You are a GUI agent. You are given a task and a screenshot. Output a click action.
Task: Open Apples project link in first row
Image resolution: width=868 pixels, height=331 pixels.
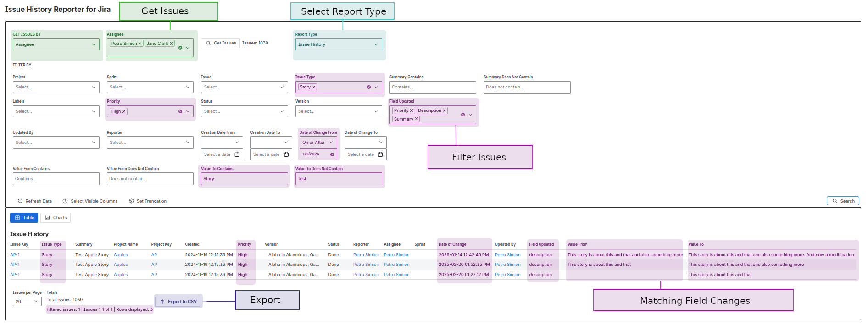click(121, 255)
